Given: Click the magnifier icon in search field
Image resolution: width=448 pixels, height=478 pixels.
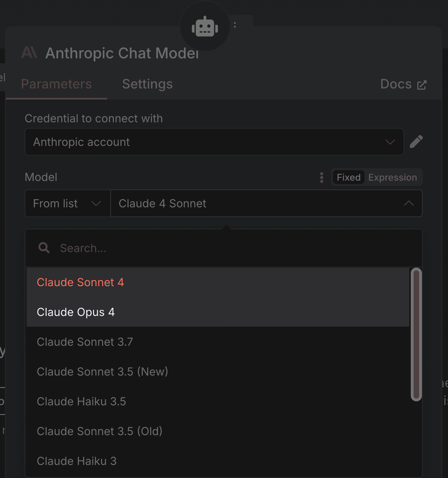Looking at the screenshot, I should click(x=44, y=248).
